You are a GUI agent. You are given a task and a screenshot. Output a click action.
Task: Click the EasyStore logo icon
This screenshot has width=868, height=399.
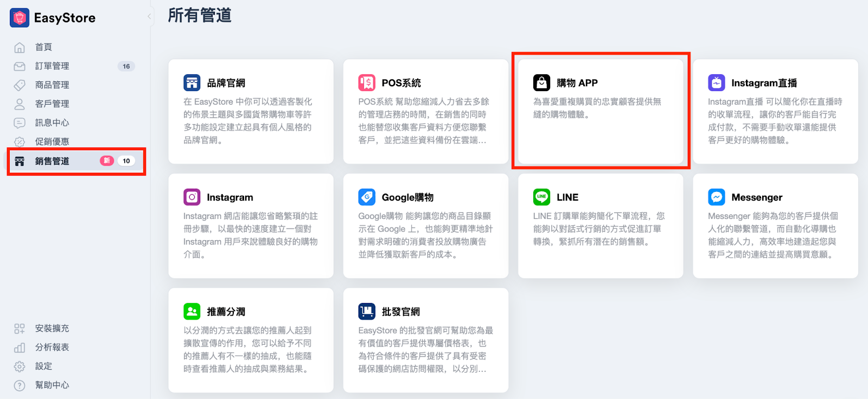[20, 18]
